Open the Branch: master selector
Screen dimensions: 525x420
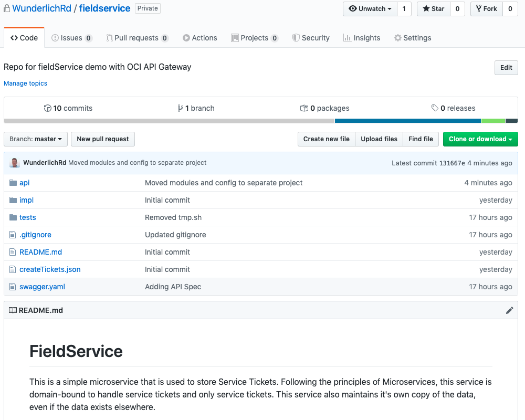(35, 139)
